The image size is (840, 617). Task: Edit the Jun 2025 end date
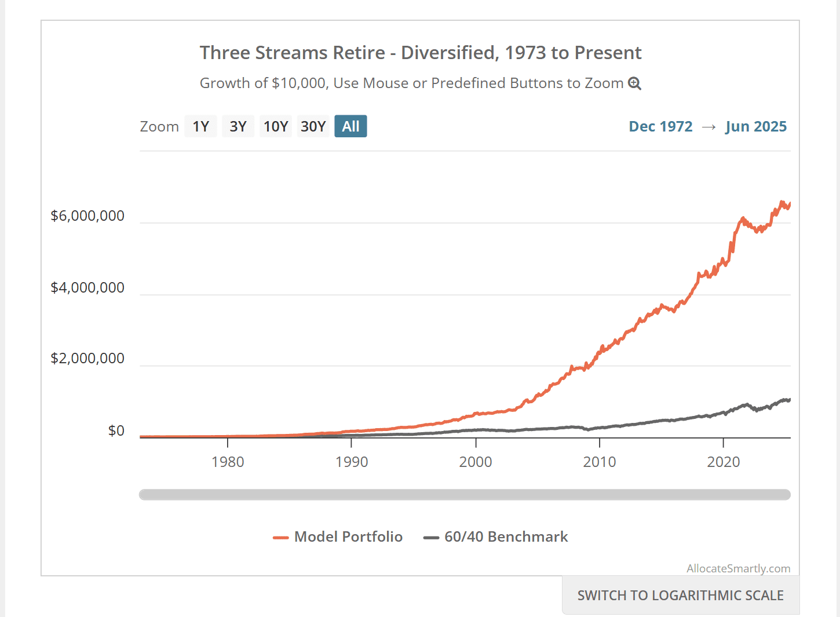756,126
